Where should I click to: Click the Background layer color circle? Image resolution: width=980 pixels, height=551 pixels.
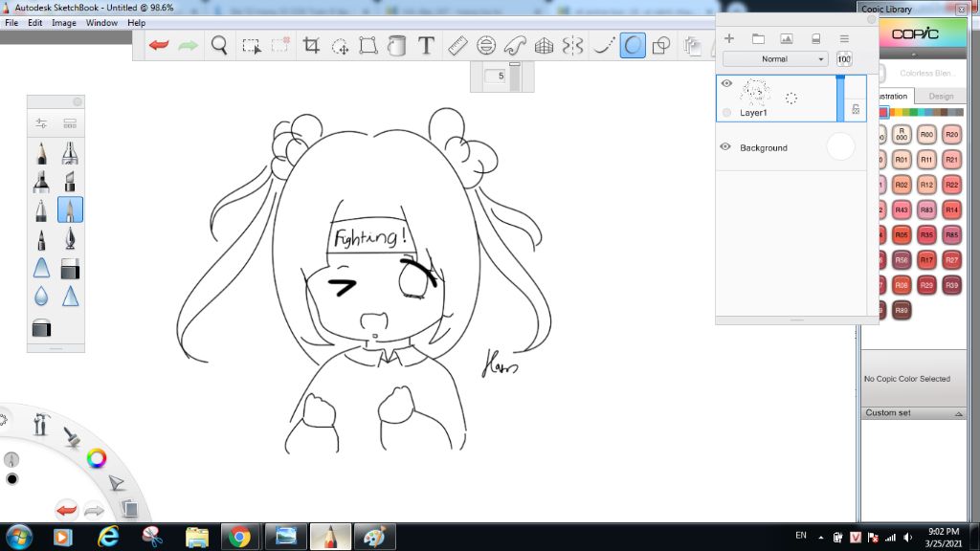[x=840, y=146]
